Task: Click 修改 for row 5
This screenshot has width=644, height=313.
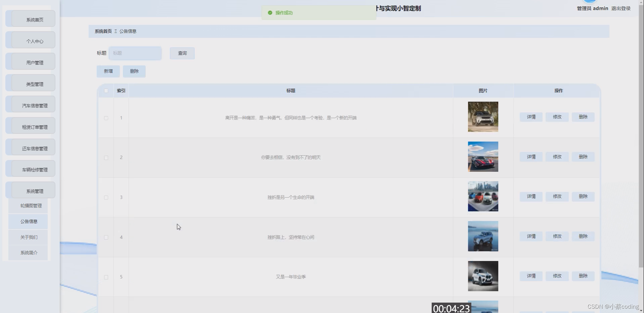Action: [557, 276]
